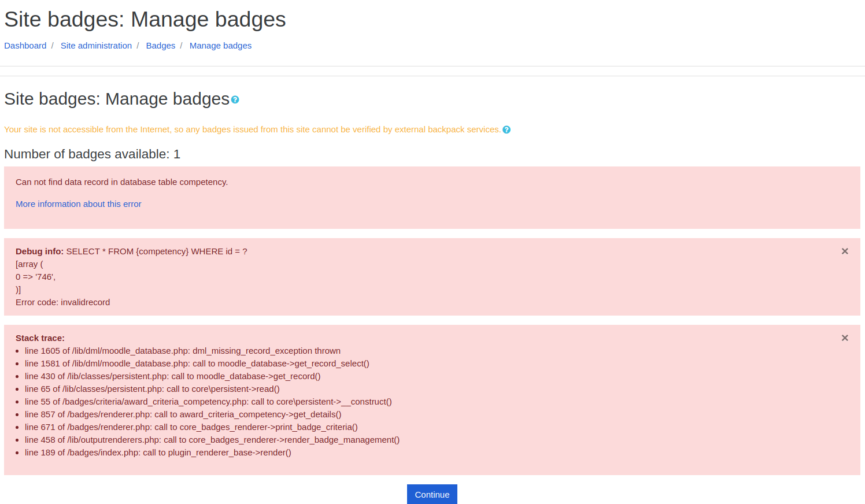The width and height of the screenshot is (865, 504).
Task: Click the competency database error message
Action: (122, 182)
